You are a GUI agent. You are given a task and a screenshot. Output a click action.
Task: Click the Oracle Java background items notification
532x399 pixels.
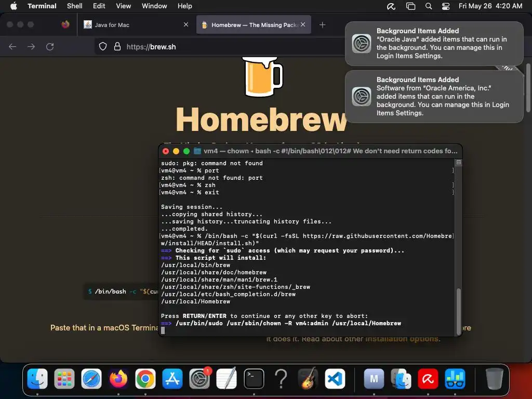coord(434,44)
